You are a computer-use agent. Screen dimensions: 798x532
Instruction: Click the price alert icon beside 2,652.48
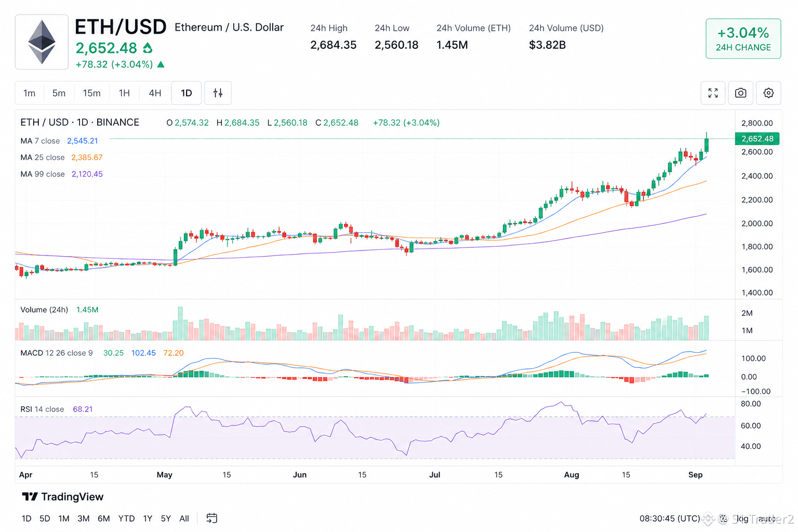pyautogui.click(x=148, y=48)
